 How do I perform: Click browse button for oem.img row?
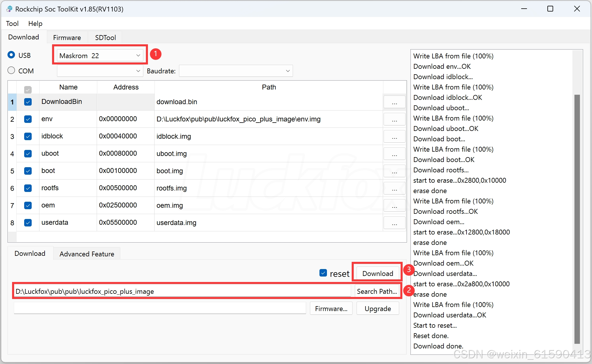tap(394, 206)
